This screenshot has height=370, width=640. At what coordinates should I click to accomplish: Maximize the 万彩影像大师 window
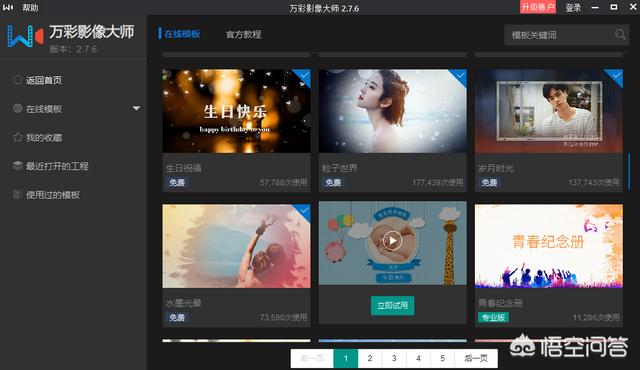613,7
